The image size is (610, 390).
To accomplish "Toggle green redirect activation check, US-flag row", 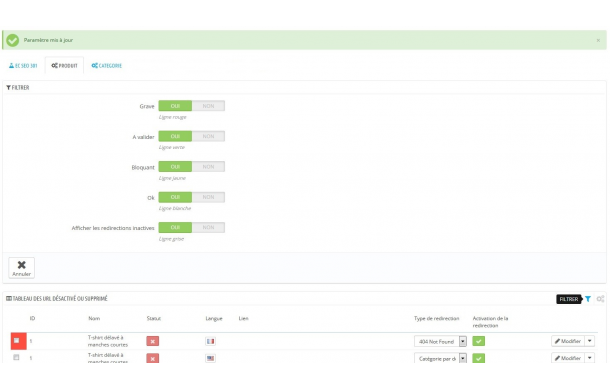I will pos(479,358).
